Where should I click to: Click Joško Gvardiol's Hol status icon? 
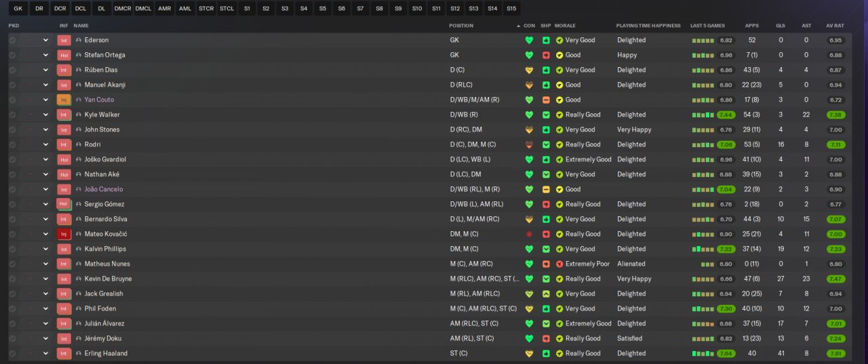pyautogui.click(x=64, y=159)
